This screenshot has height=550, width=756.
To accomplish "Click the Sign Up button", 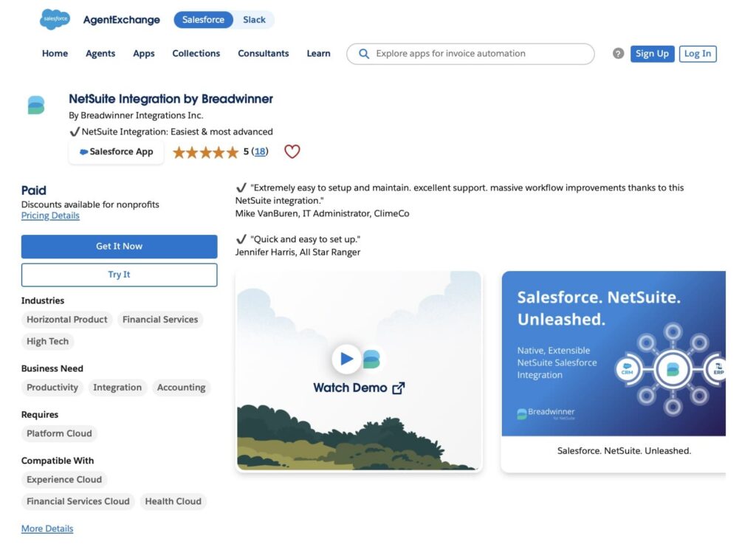I will click(x=652, y=53).
